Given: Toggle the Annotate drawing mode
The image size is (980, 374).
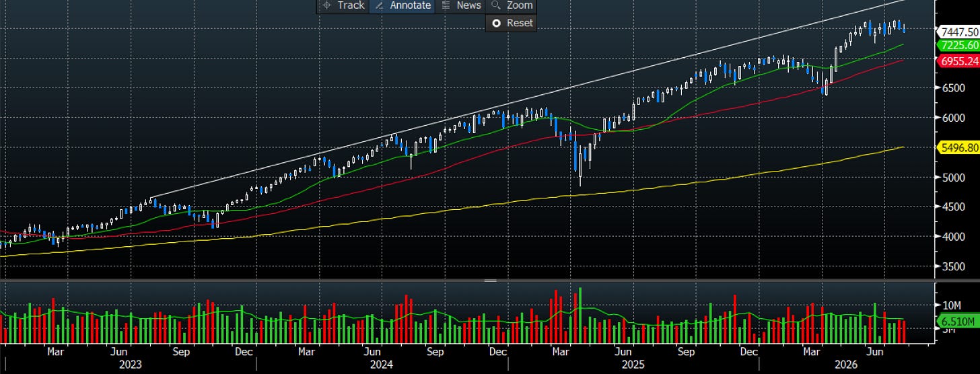Looking at the screenshot, I should tap(403, 5).
